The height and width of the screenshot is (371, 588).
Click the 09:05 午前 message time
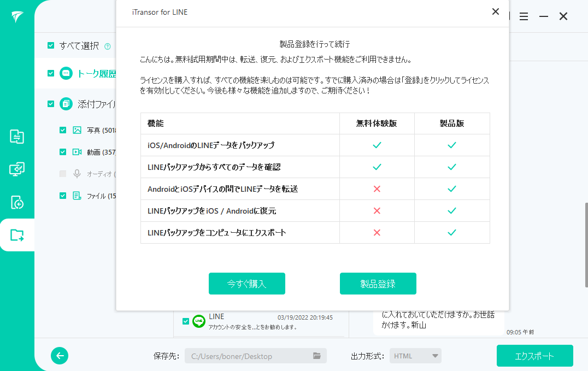520,332
